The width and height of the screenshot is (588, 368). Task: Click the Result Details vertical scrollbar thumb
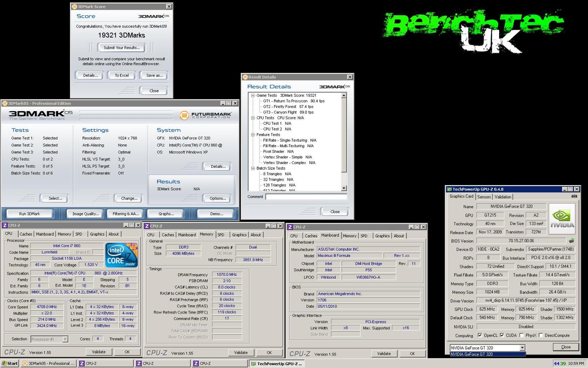[344, 135]
